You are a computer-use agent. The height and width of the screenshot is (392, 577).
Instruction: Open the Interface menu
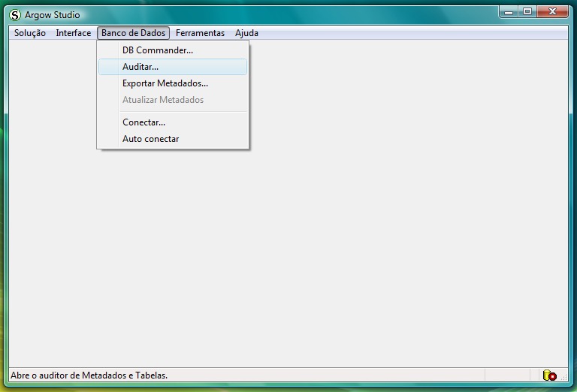click(73, 33)
